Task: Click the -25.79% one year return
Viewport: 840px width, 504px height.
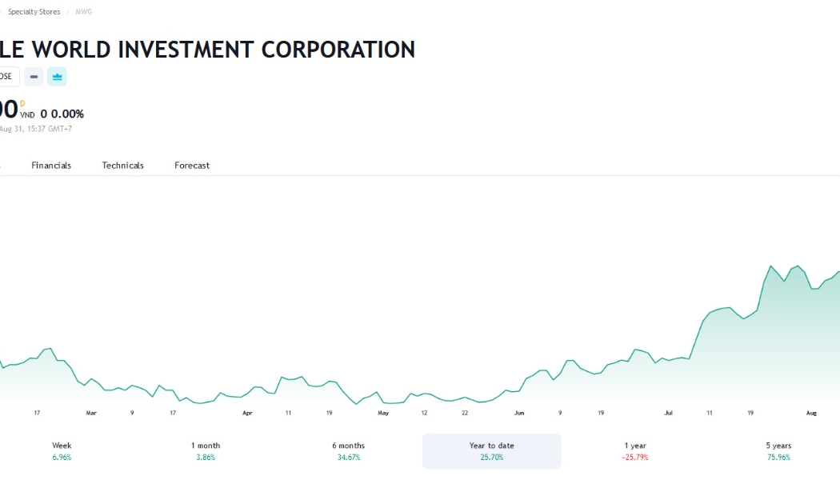Action: pos(635,458)
